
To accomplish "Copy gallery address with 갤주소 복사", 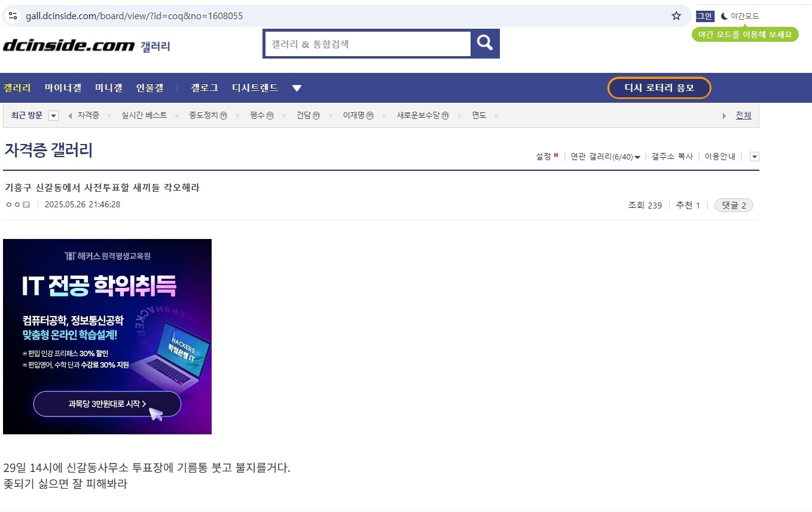I will pos(672,157).
